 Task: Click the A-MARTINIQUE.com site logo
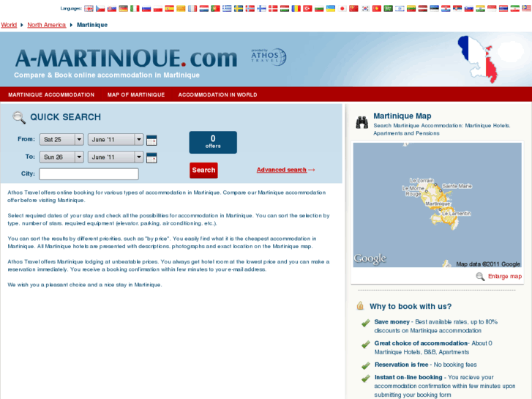[126, 58]
